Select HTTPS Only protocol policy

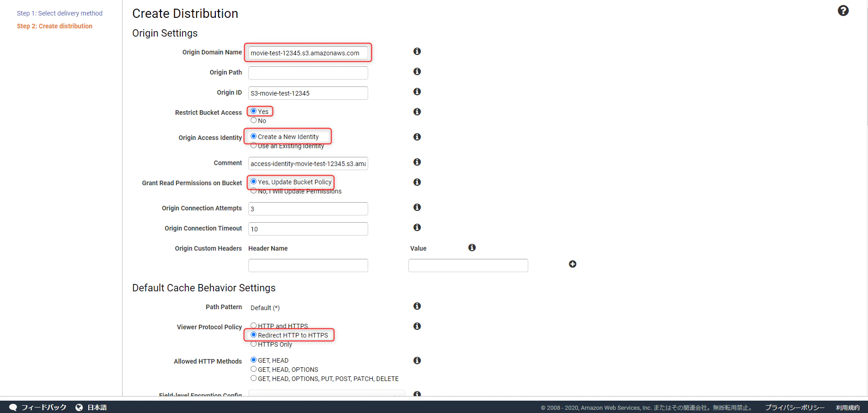tap(253, 344)
